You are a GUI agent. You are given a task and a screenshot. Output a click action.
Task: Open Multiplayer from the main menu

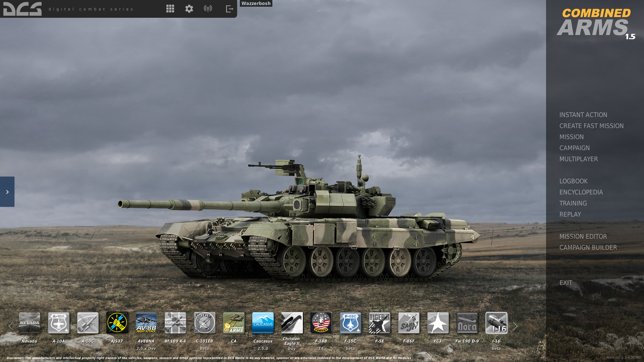[579, 159]
